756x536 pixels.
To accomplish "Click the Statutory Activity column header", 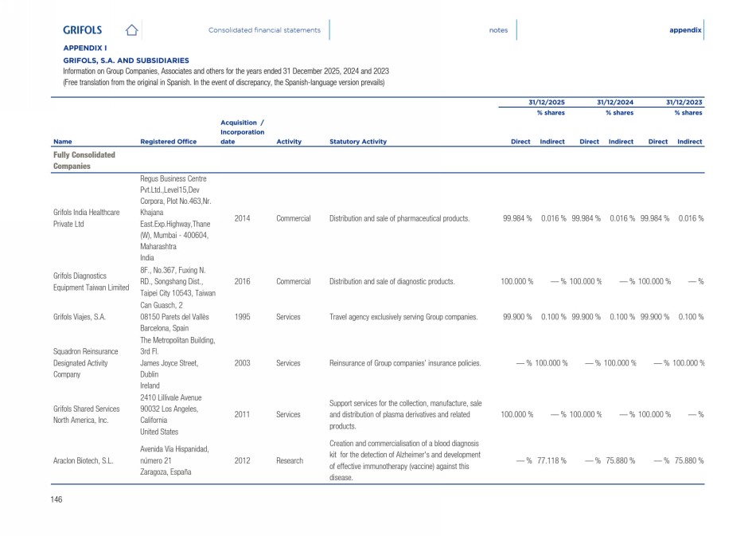I will 357,142.
